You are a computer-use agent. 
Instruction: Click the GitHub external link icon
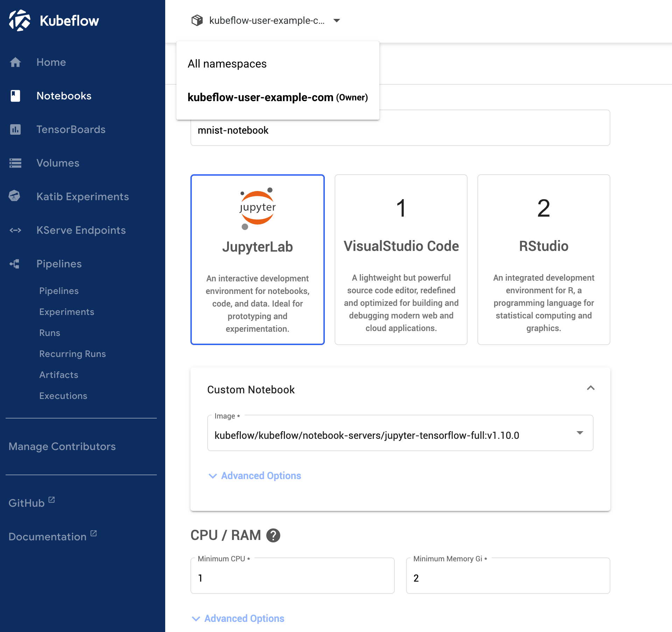51,499
